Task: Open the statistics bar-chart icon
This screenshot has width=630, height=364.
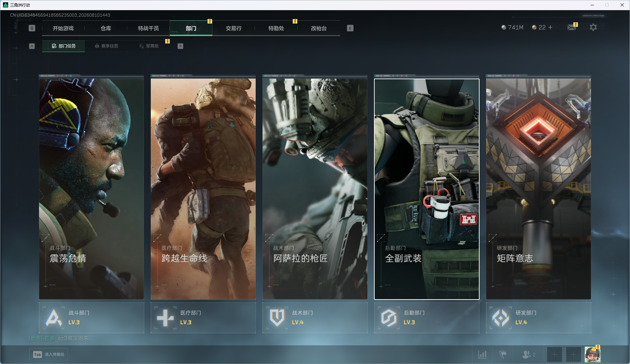Action: (482, 355)
